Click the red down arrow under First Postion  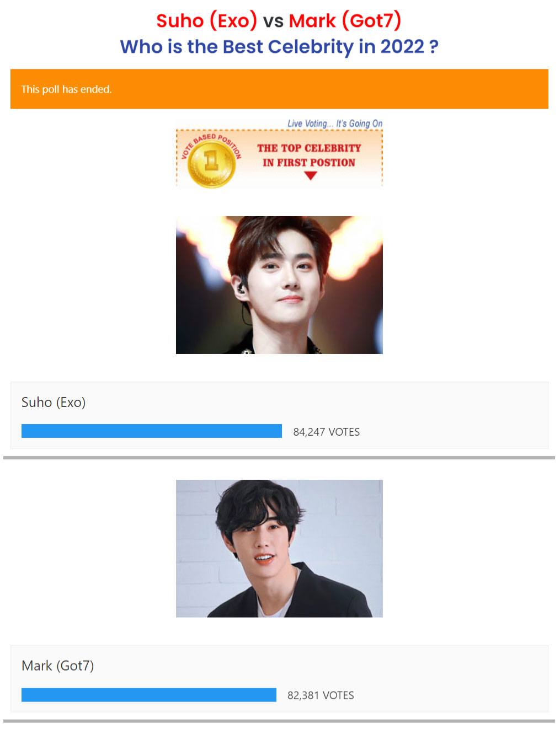pyautogui.click(x=311, y=176)
